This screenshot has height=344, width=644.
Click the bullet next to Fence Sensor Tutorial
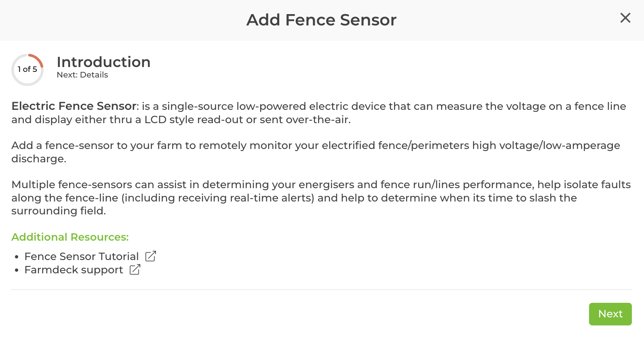(x=17, y=257)
